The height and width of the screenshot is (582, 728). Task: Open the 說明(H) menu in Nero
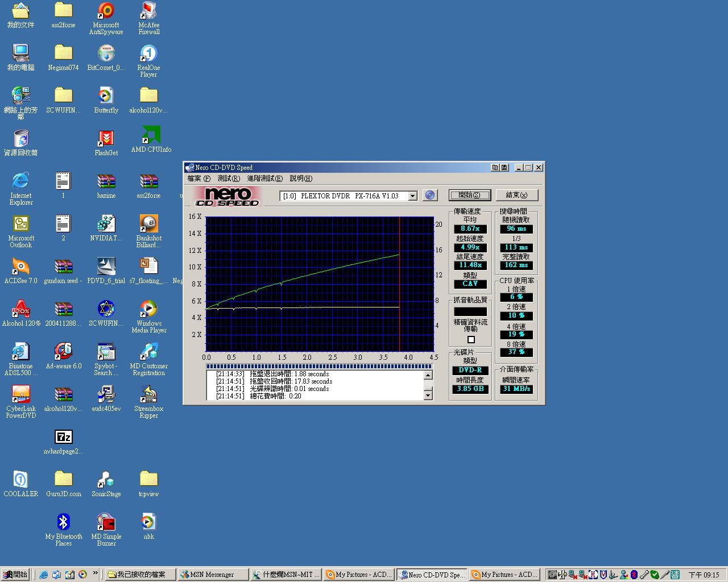(x=301, y=178)
